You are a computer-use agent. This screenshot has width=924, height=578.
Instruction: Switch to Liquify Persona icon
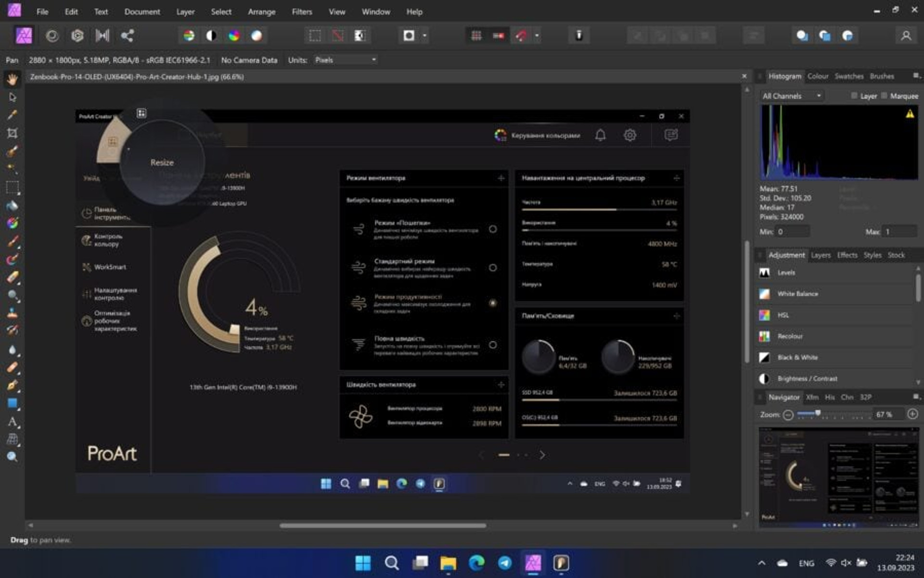point(52,36)
